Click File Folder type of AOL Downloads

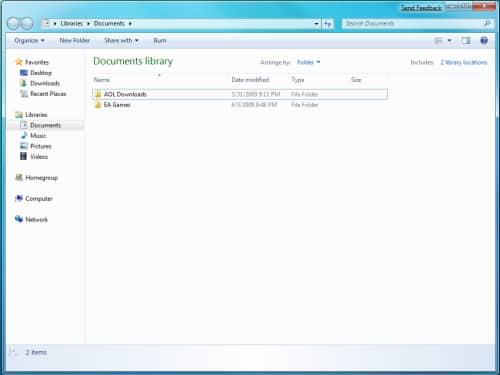[305, 94]
